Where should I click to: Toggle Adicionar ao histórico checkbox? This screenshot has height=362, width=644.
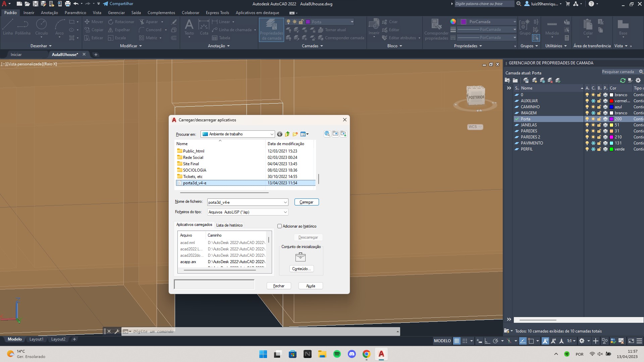pos(279,226)
